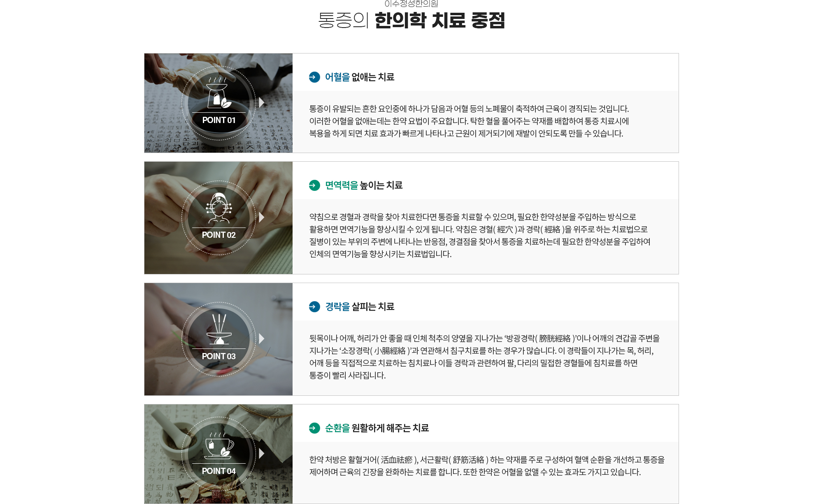
Task: Click the 통증의 한의학 치료 중점 page title
Action: [x=411, y=20]
